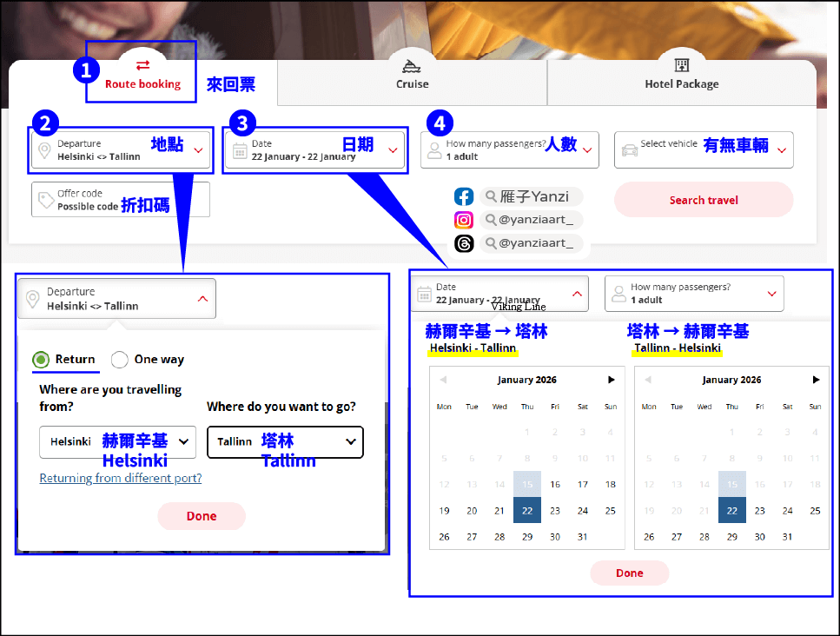The height and width of the screenshot is (636, 840).
Task: Click location pin icon in expanded Departure field
Action: pyautogui.click(x=33, y=299)
